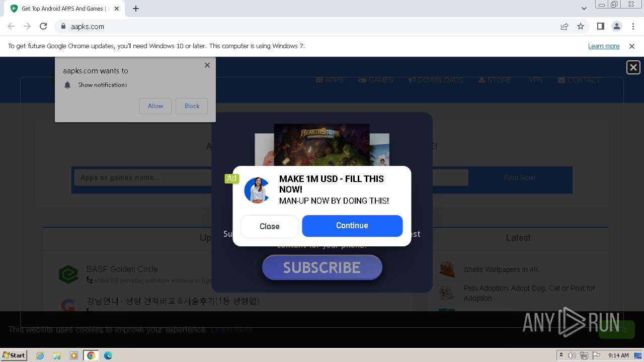
Task: Open the Windows Start button
Action: [x=14, y=355]
